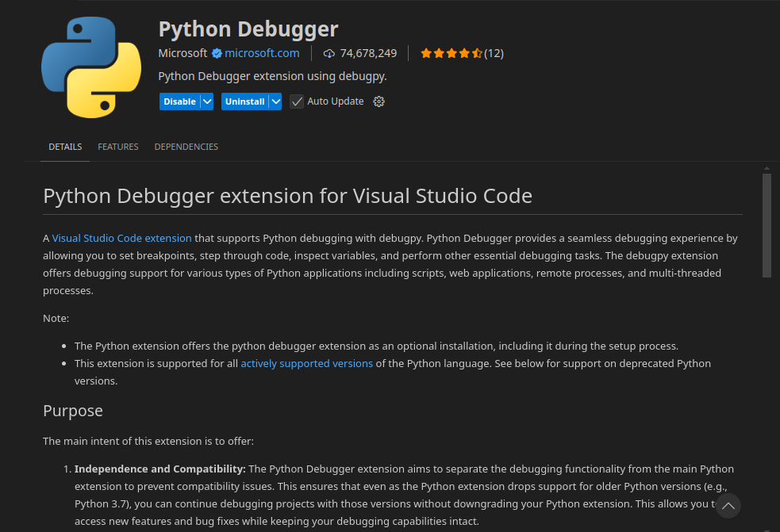Click the Python Debugger extension title
This screenshot has width=780, height=532.
(248, 29)
